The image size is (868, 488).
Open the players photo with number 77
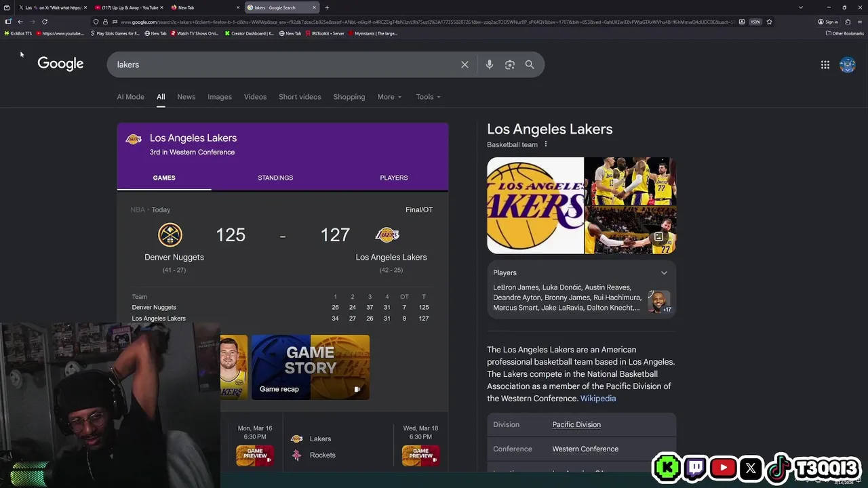[x=630, y=181]
